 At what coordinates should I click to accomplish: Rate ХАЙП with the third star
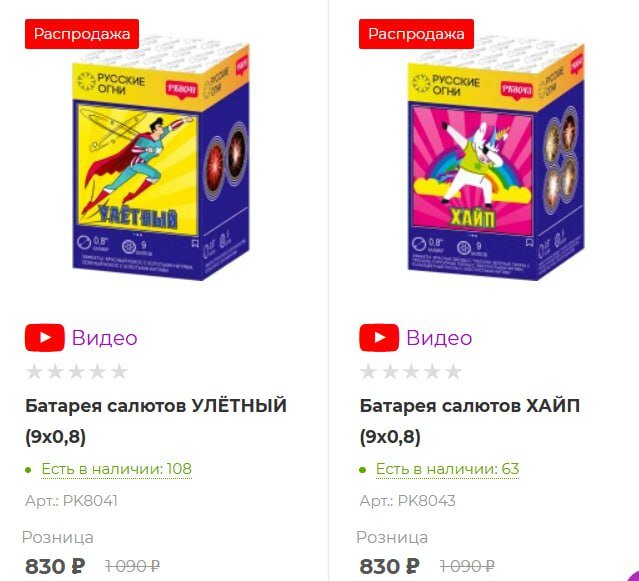[x=411, y=372]
